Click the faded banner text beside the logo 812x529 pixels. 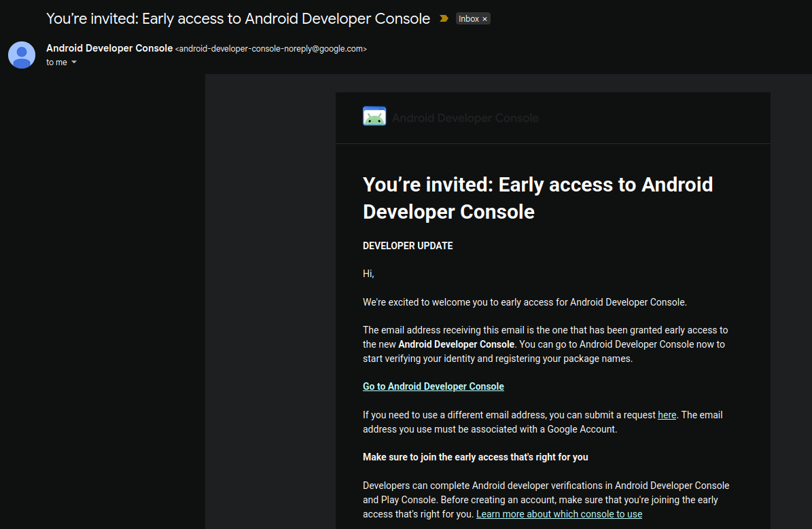[465, 118]
